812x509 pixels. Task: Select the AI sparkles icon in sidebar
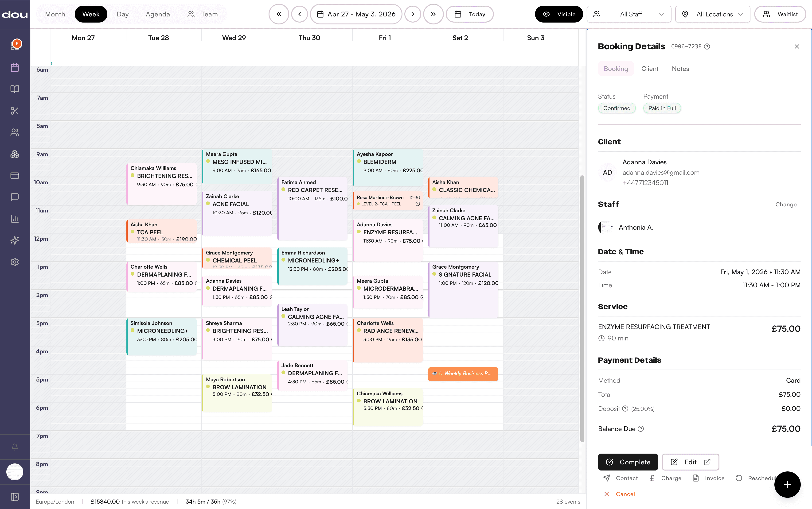click(15, 240)
